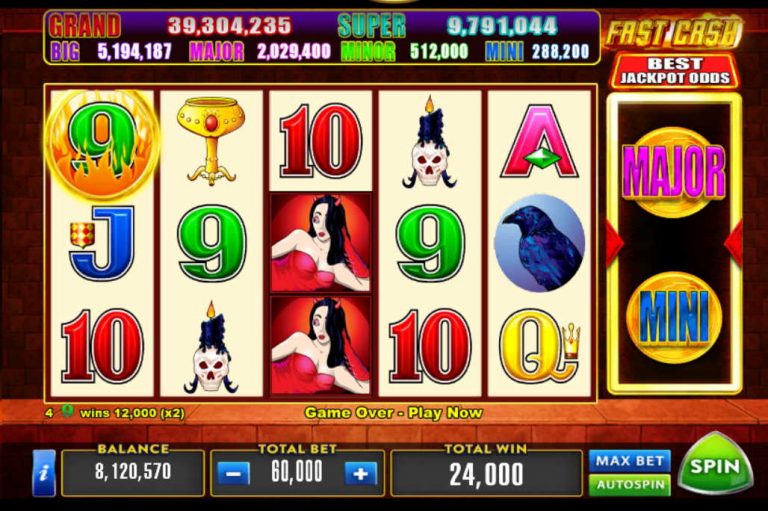Select the MAJOR jackpot coin

(x=673, y=172)
